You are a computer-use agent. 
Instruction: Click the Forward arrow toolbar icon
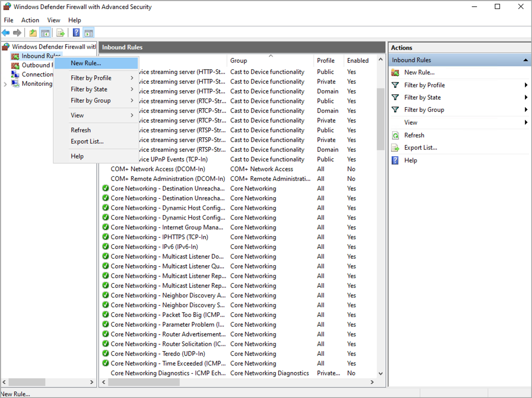(17, 33)
